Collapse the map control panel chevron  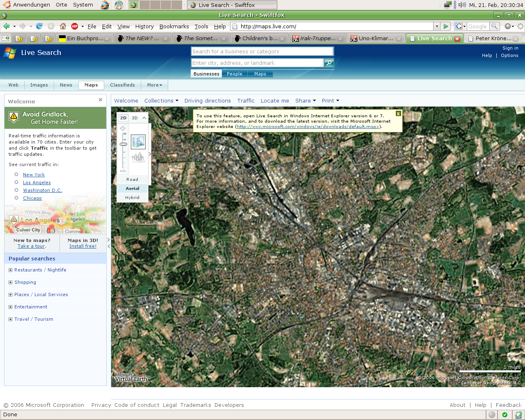click(x=144, y=118)
